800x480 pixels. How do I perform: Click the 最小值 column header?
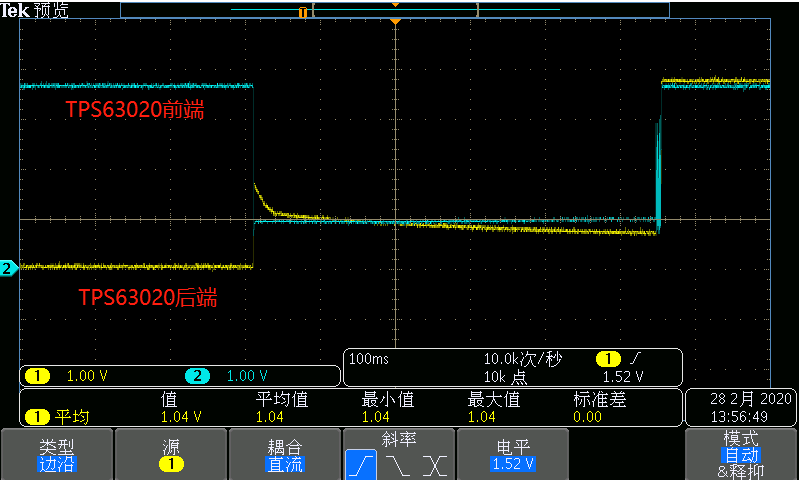[x=388, y=399]
